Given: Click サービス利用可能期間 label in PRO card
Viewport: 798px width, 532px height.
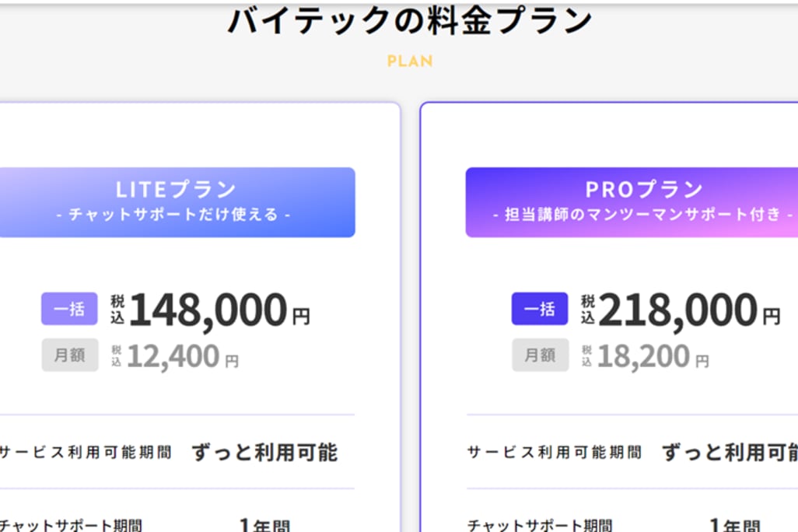Looking at the screenshot, I should coord(554,452).
